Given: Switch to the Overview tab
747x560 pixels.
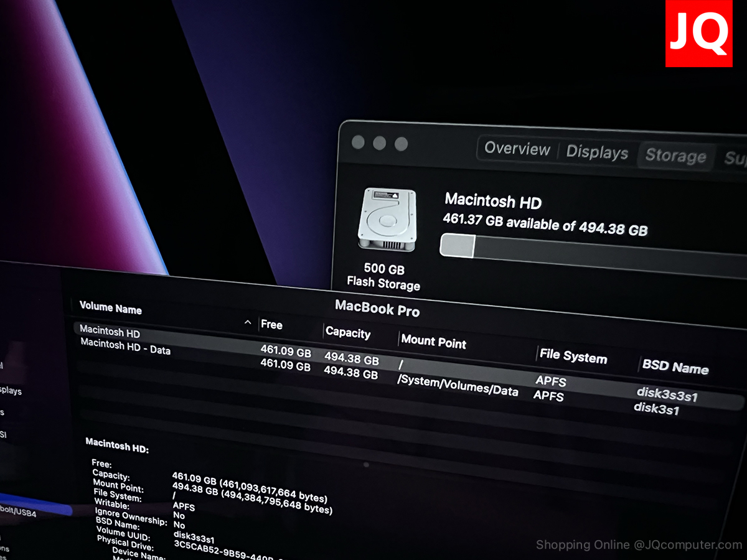Looking at the screenshot, I should pyautogui.click(x=517, y=149).
